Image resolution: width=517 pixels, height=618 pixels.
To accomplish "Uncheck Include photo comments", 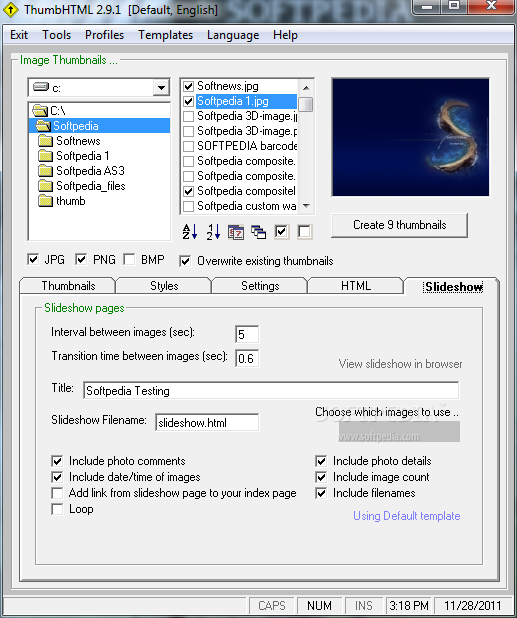I will (x=57, y=461).
